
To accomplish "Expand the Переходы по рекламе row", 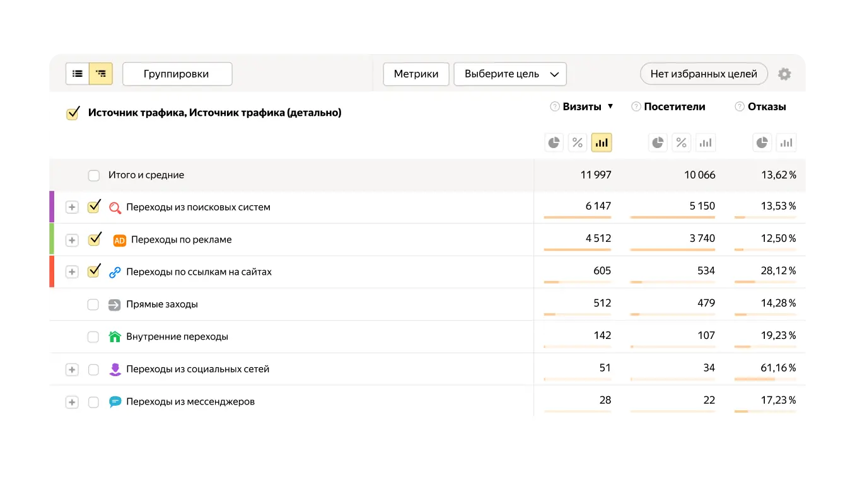I will click(71, 239).
